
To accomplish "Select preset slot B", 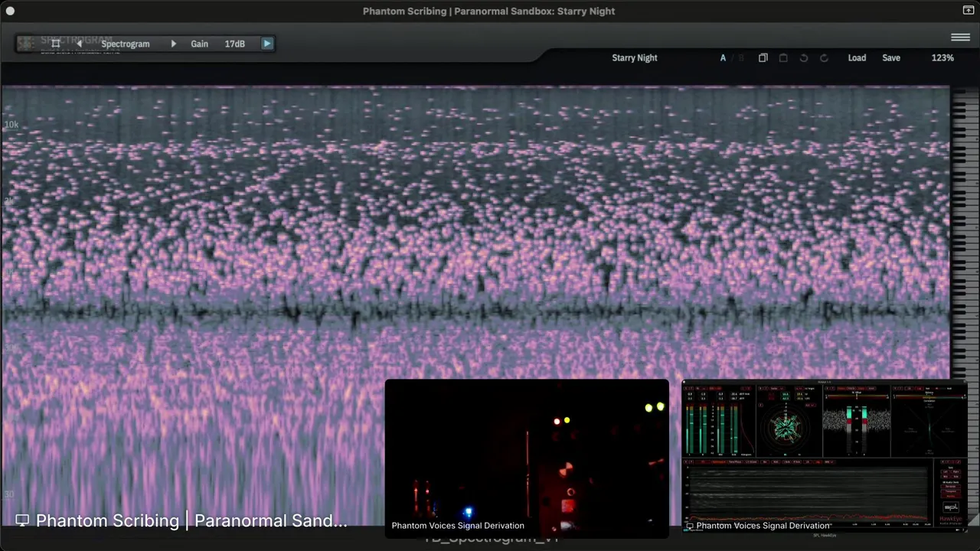I will point(741,57).
